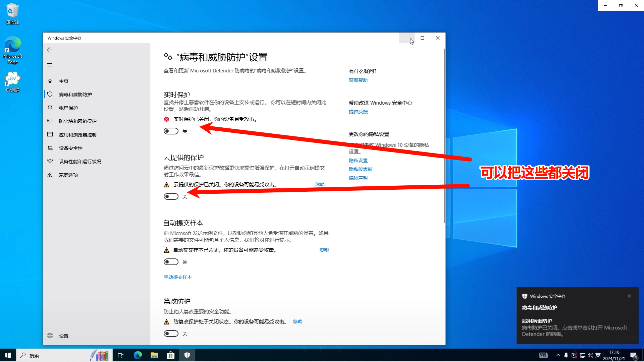Click the app window browser control icon
Screen dimensions: 644x362
50,134
